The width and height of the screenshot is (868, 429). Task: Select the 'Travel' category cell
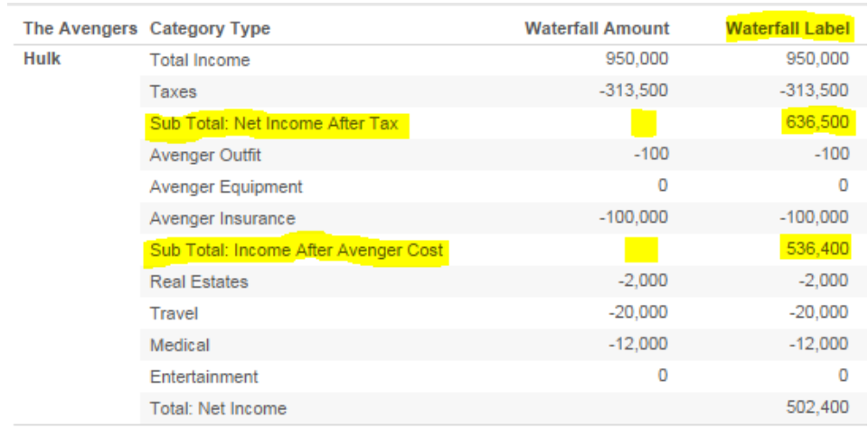174,314
